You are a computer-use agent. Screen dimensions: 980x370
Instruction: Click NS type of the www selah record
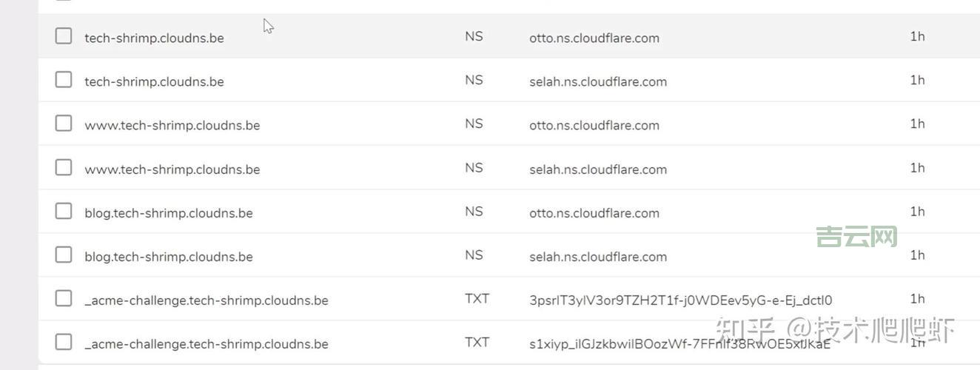474,168
